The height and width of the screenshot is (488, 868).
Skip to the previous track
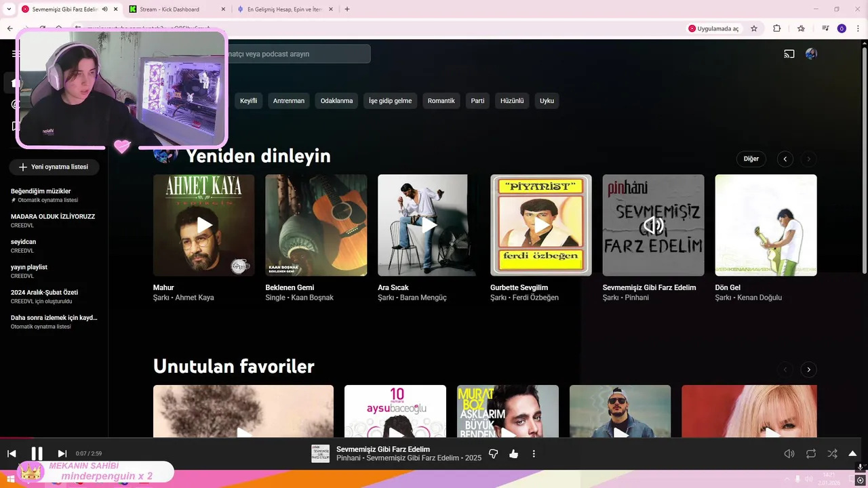coord(12,453)
